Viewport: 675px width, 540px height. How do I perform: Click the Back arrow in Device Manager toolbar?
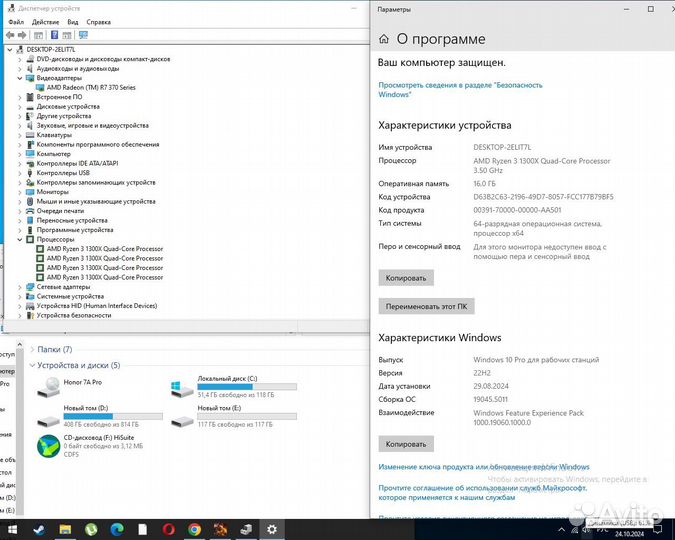[10, 35]
